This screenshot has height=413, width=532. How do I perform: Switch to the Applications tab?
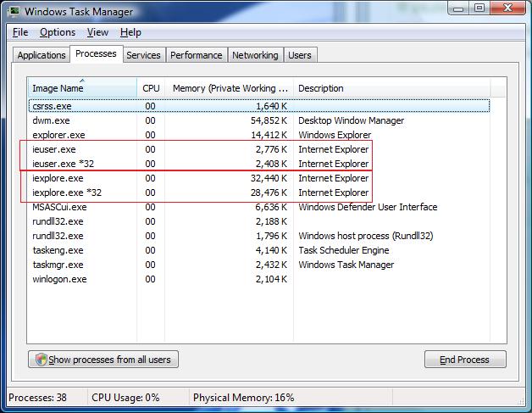(x=42, y=55)
